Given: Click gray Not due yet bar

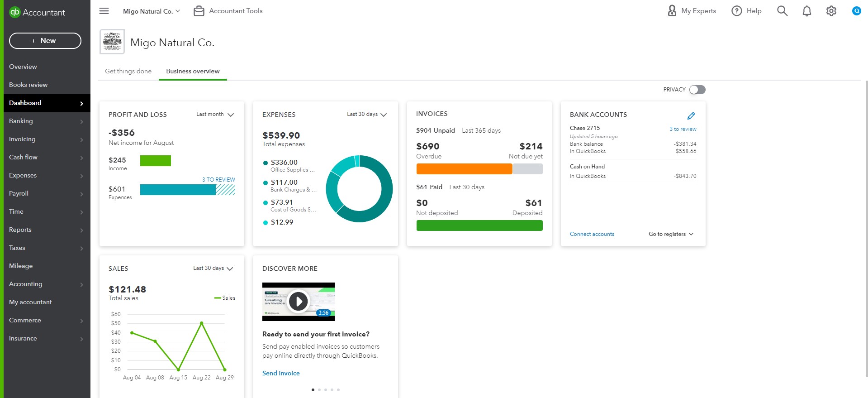Looking at the screenshot, I should pos(528,169).
